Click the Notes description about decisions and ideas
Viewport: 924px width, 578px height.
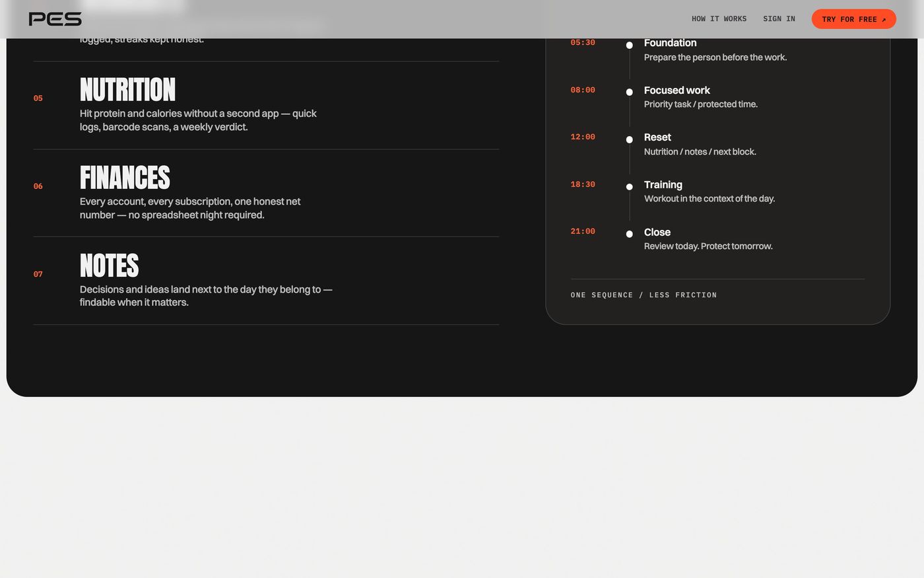click(x=206, y=296)
